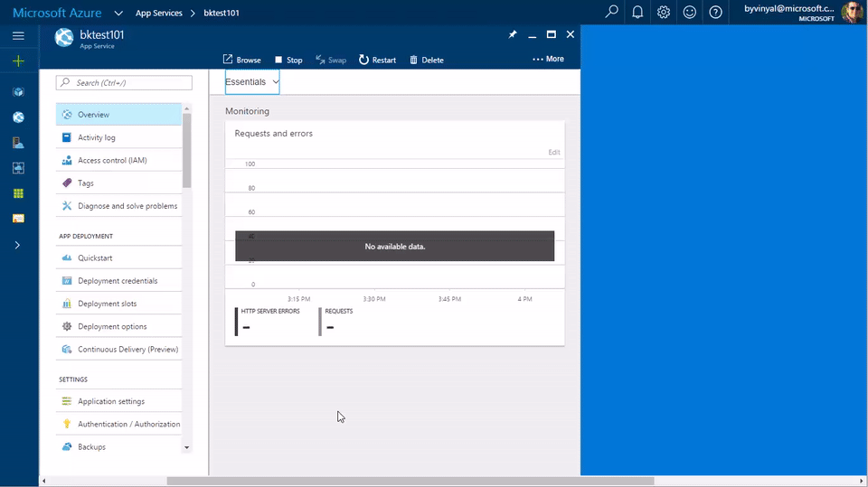Click the Search (Ctrl+/) input field
Viewport: 868px width, 487px height.
tap(124, 82)
